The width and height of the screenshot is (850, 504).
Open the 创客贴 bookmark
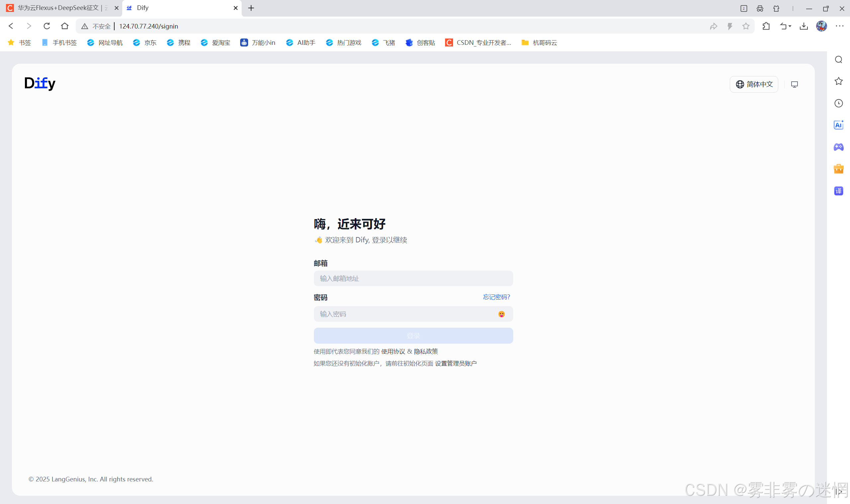420,42
